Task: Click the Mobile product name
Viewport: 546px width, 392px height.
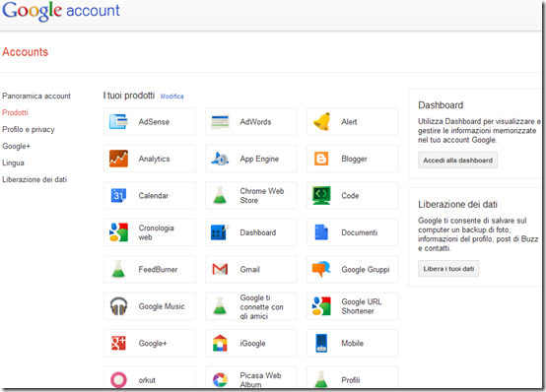Action: [352, 344]
